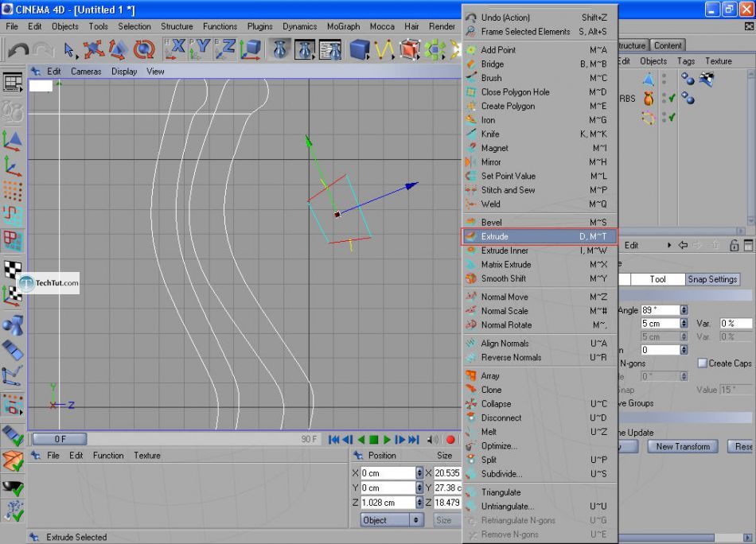The image size is (756, 544).
Task: Click the stop button in timeline controls
Action: pos(374,440)
